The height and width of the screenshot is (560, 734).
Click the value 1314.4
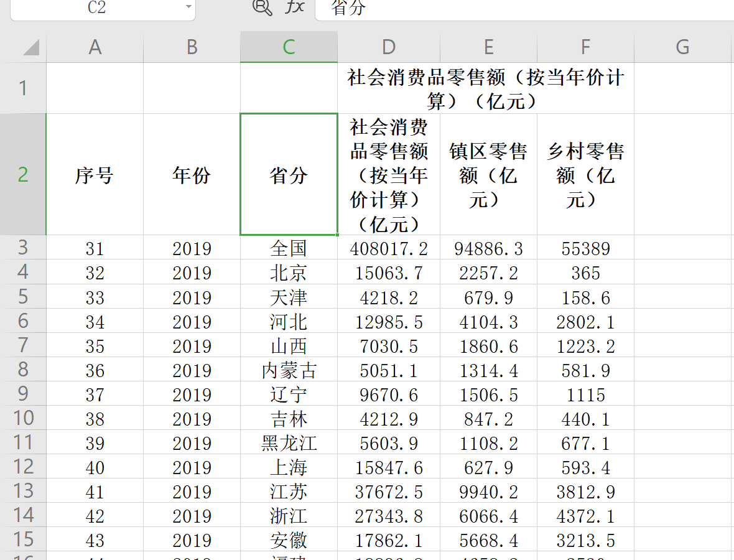coord(489,370)
